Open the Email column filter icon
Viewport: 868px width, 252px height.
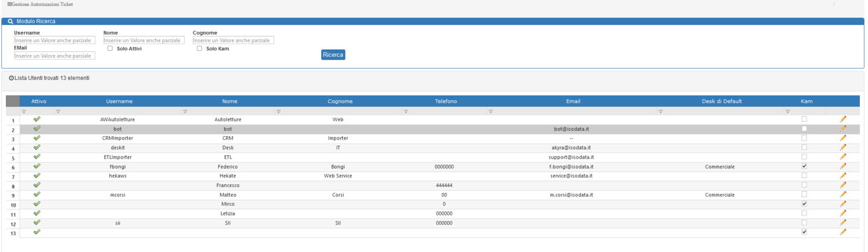[491, 111]
